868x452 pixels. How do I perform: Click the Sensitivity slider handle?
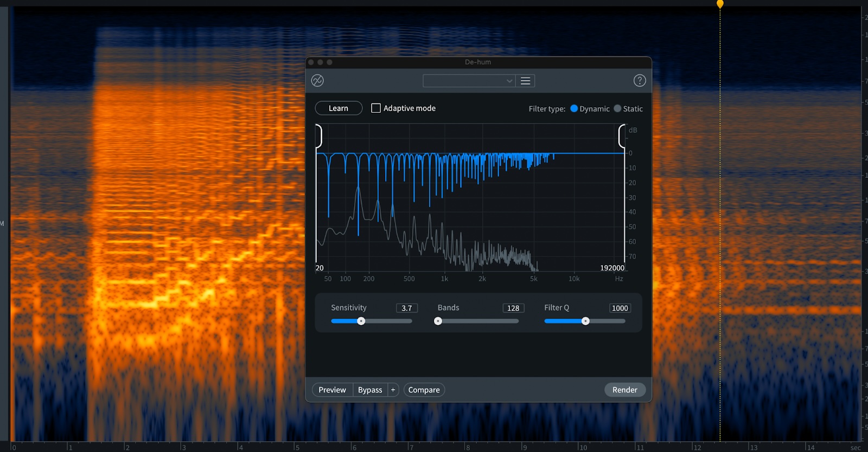coord(361,321)
